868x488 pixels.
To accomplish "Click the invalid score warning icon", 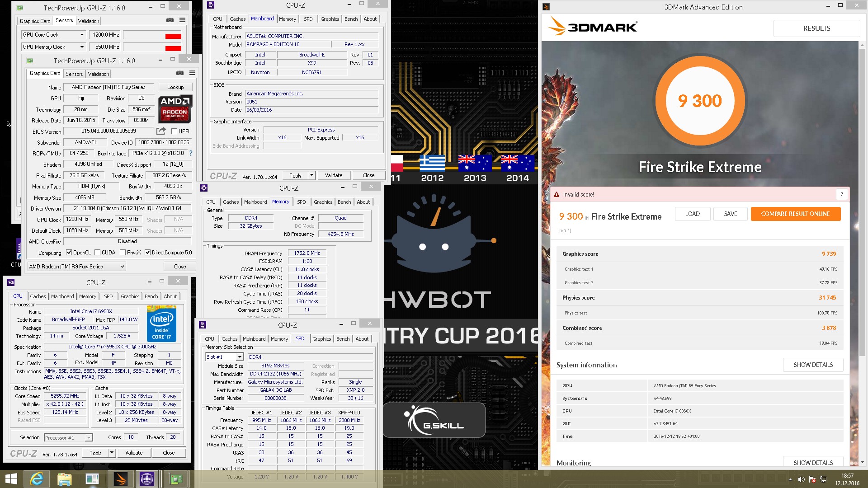I will coord(557,195).
